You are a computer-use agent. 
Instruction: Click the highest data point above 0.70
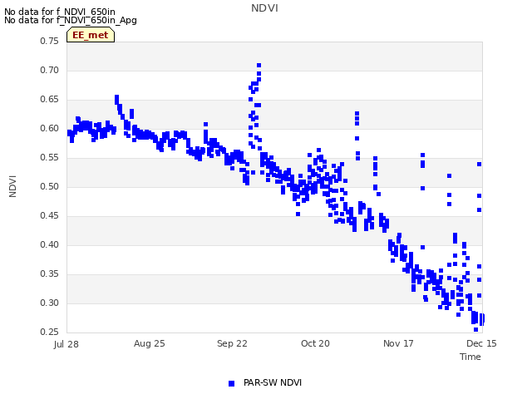pyautogui.click(x=259, y=65)
